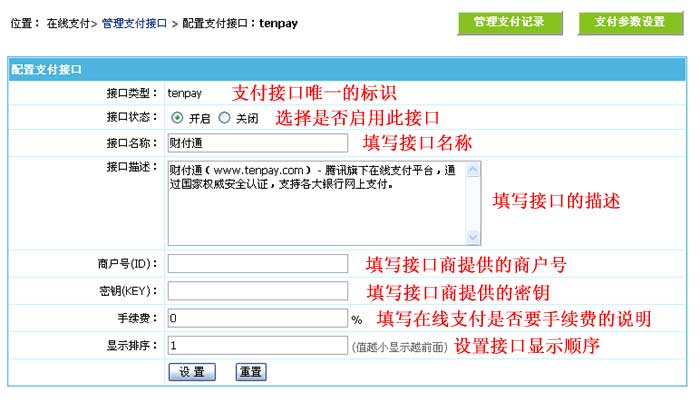Focus the 商户号(ID) input field
This screenshot has height=402, width=700.
coord(257,265)
